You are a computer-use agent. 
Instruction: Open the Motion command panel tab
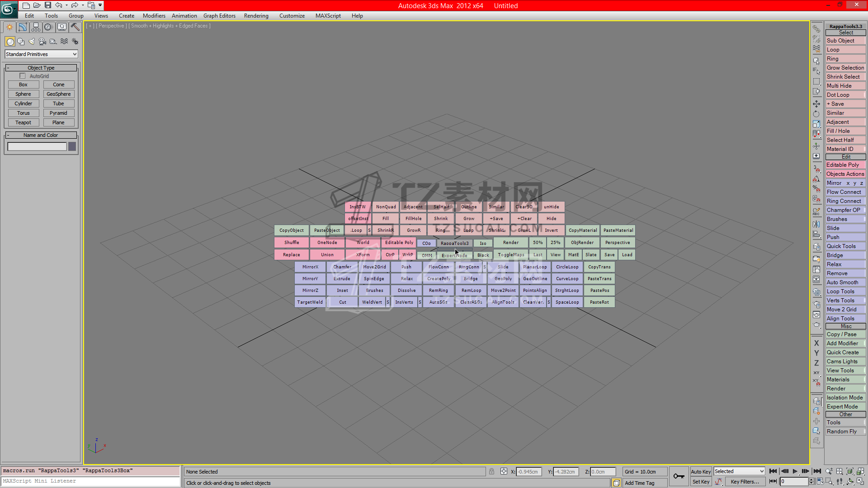pyautogui.click(x=48, y=27)
